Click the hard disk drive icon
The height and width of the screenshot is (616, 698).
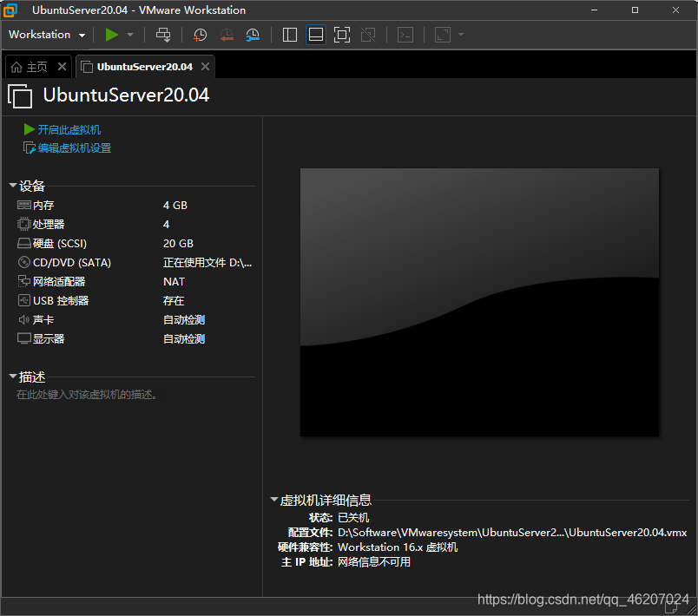[24, 243]
